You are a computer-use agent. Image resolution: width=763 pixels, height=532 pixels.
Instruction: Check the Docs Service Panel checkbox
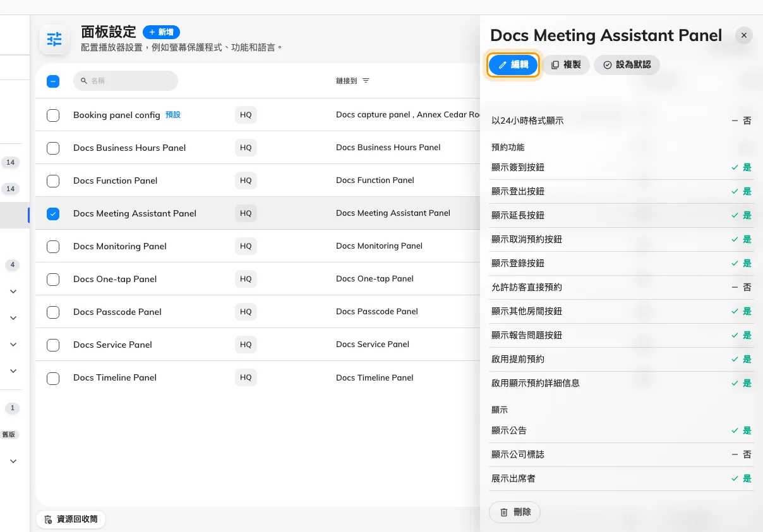coord(53,345)
